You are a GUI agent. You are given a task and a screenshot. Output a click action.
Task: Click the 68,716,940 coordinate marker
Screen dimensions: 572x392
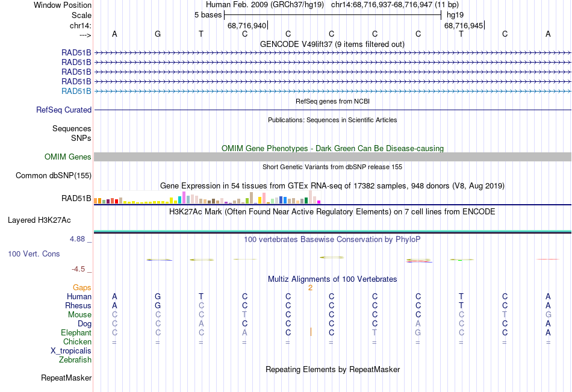tap(247, 25)
